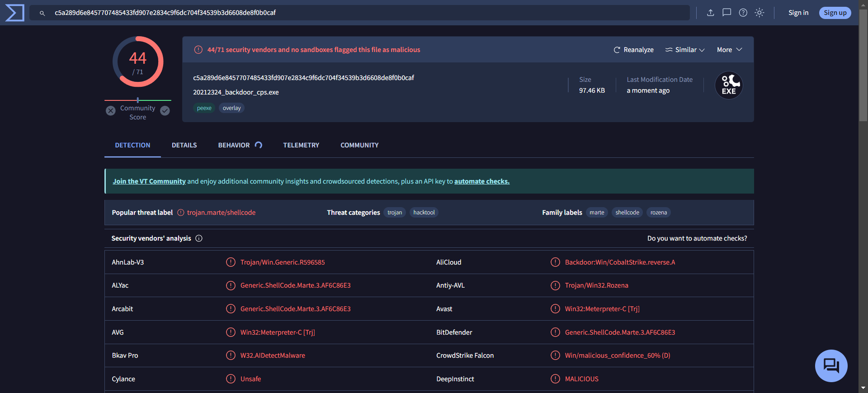Click the Antiy-AVL detection alert icon

coord(556,285)
